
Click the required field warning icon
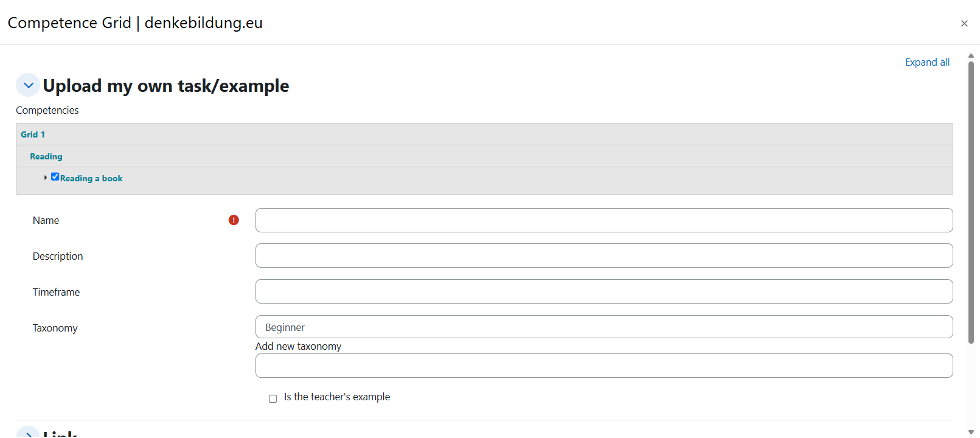tap(234, 220)
